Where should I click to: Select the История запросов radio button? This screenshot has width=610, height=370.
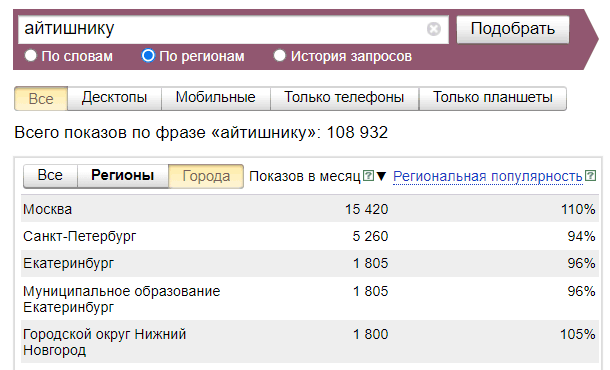(279, 56)
